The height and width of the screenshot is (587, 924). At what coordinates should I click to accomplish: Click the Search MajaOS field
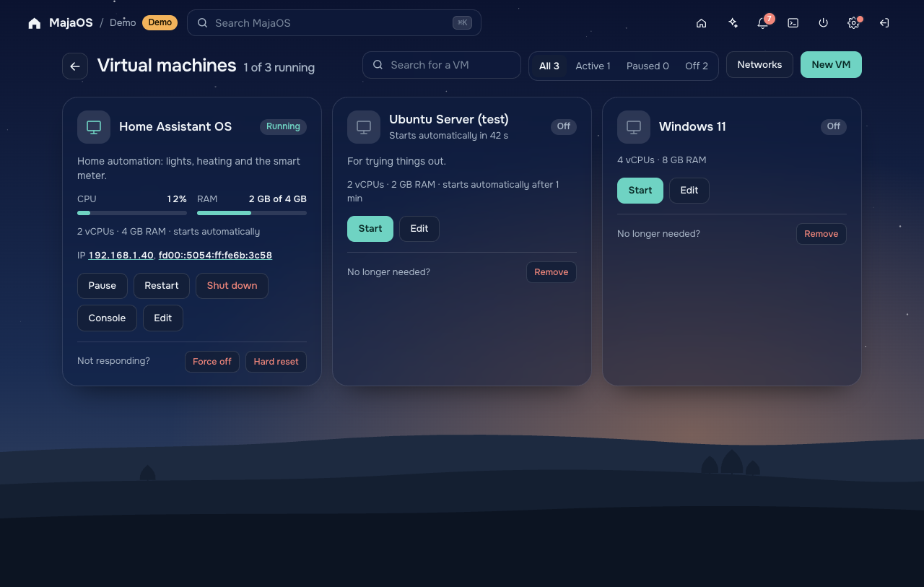334,23
